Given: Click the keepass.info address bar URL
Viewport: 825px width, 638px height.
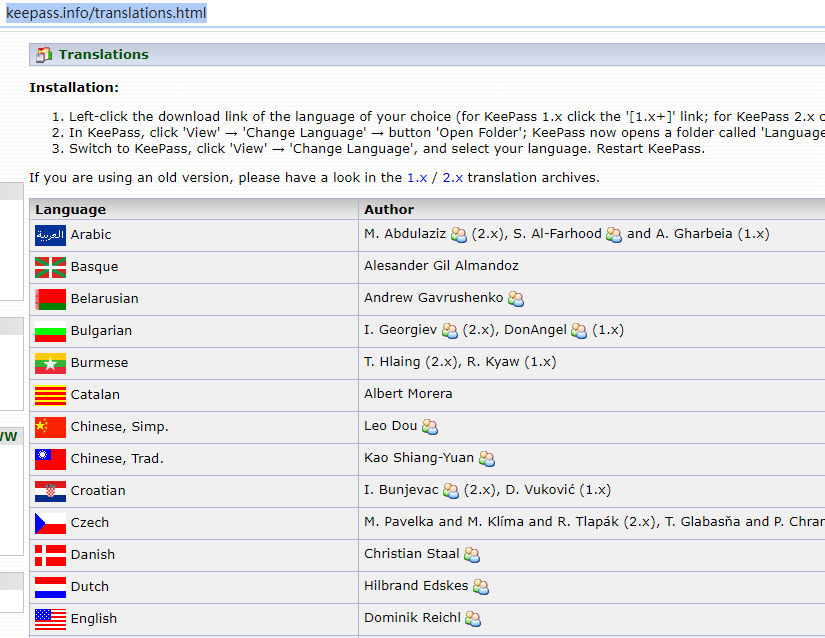Looking at the screenshot, I should (x=106, y=13).
